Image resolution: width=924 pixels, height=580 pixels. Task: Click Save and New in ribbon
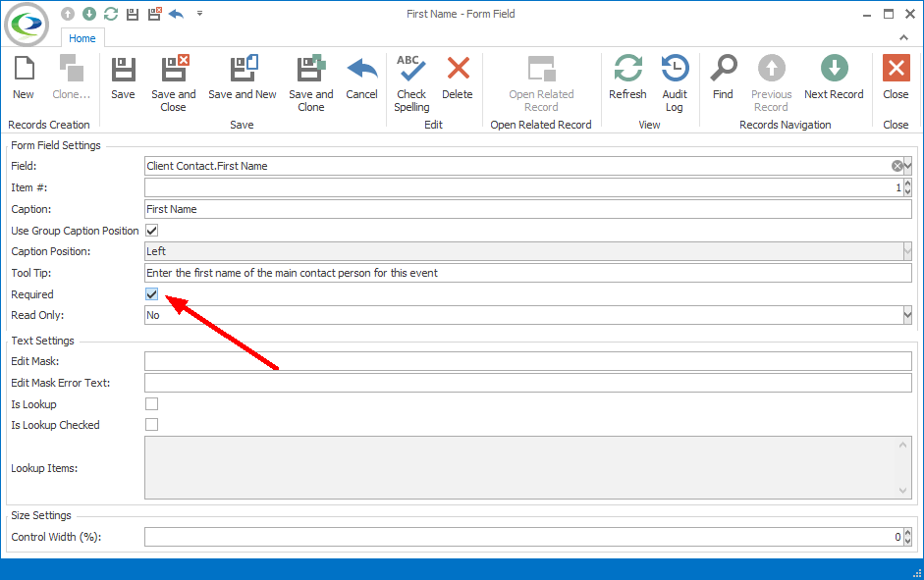click(243, 77)
